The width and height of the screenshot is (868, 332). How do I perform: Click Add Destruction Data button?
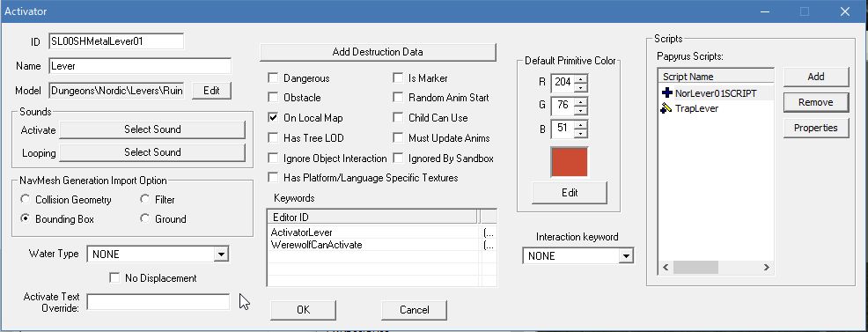[x=378, y=52]
